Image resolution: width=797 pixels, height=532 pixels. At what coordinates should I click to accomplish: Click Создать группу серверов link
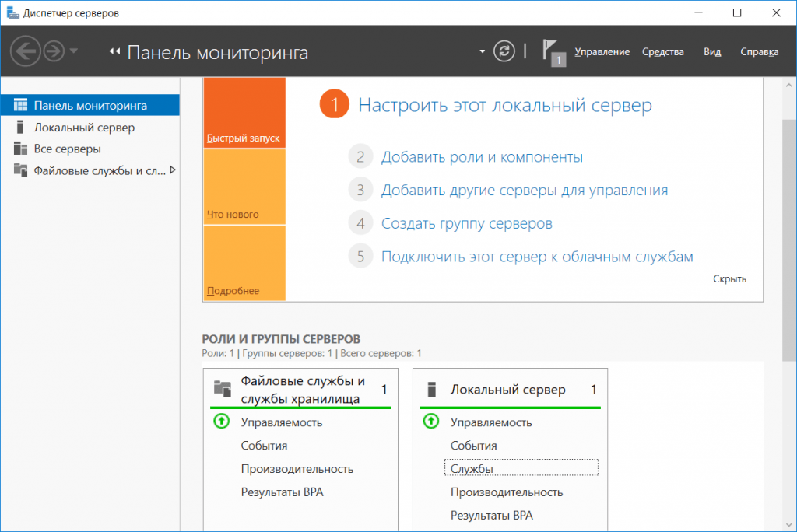pos(467,223)
